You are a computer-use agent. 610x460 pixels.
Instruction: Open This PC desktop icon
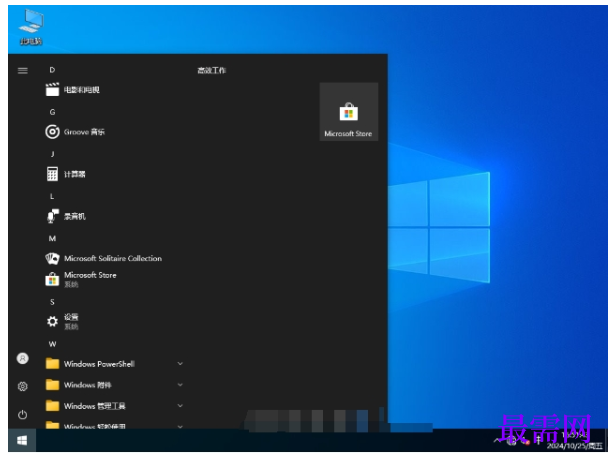coord(31,27)
